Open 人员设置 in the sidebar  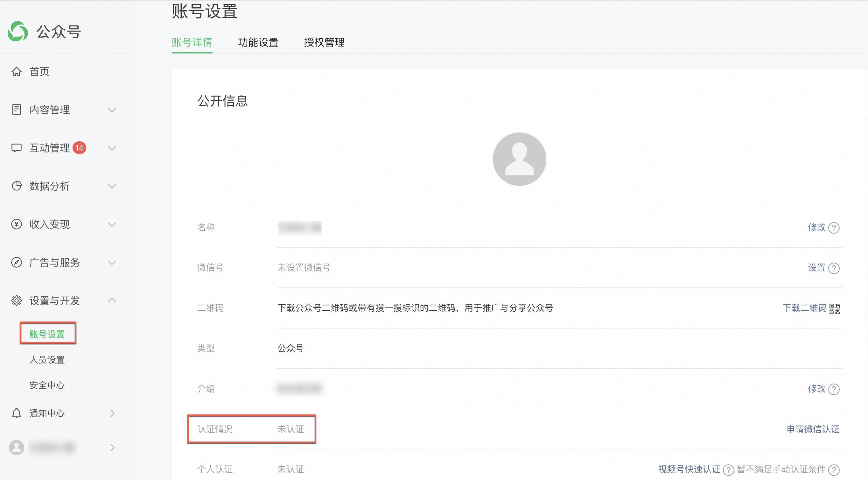pos(47,360)
